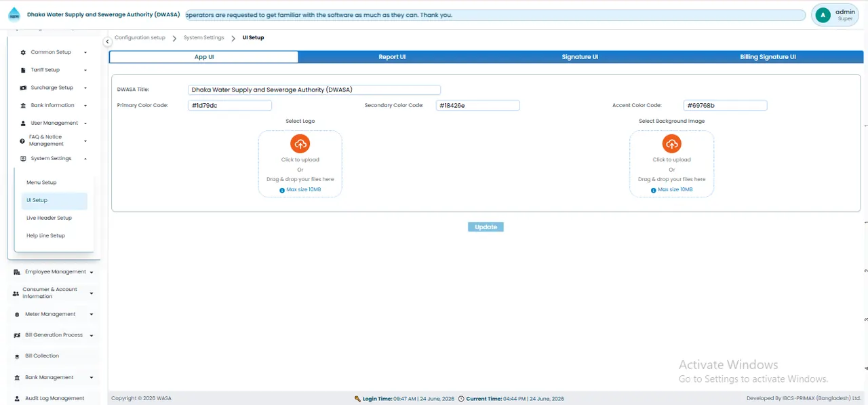868x405 pixels.
Task: Go to Configuration setup breadcrumb
Action: pyautogui.click(x=140, y=38)
